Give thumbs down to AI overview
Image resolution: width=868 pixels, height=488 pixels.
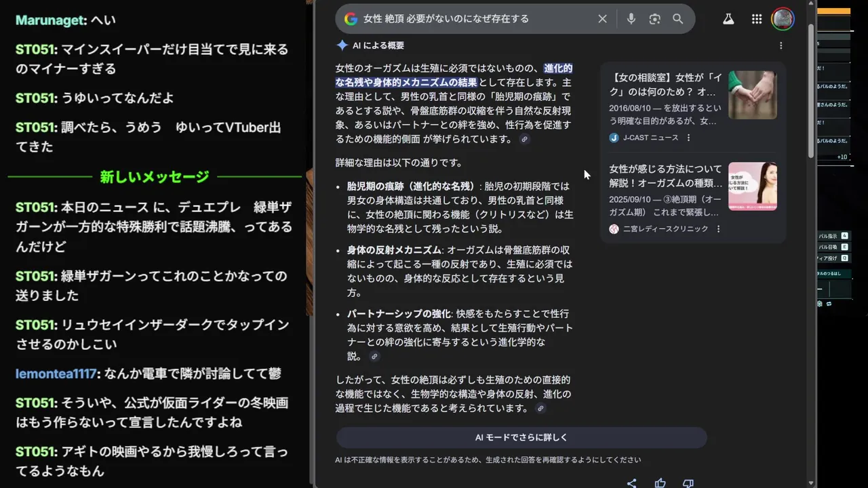(688, 483)
